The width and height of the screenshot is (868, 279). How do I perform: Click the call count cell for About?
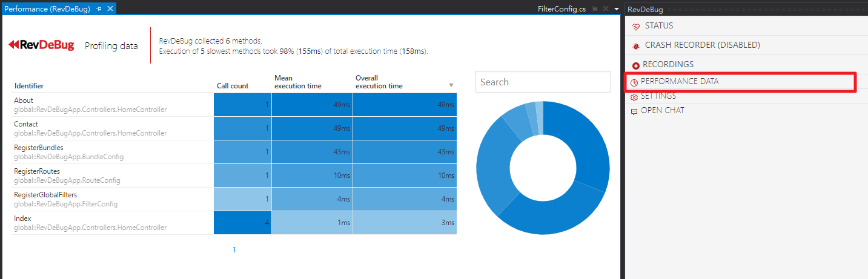(x=243, y=105)
